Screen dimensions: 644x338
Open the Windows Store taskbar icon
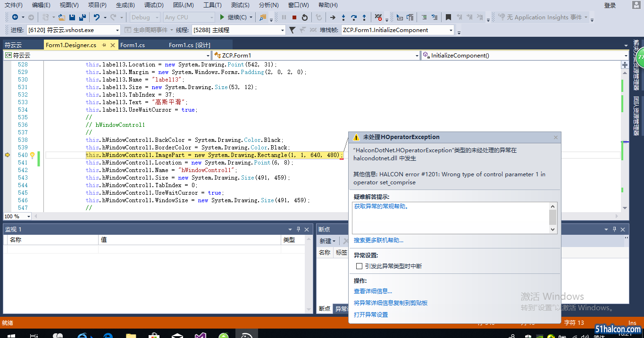click(154, 334)
